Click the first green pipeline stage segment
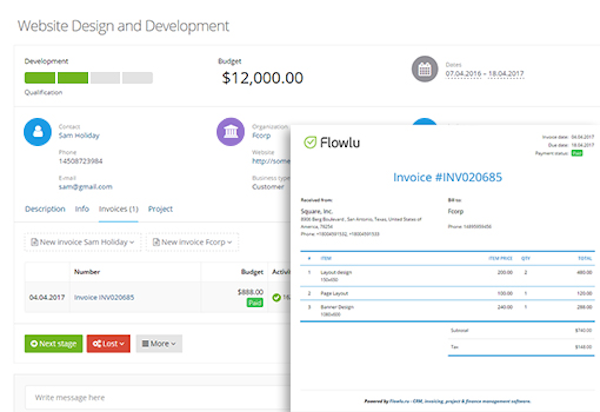This screenshot has height=412, width=600. [40, 78]
